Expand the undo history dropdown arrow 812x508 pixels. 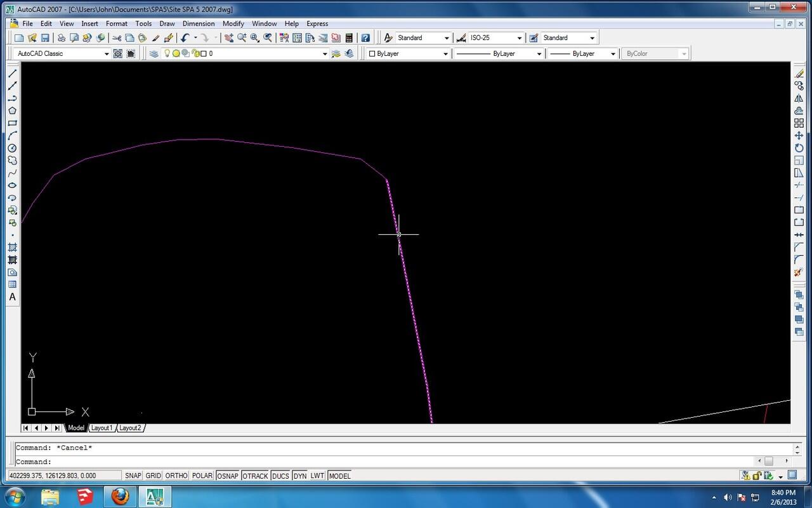[195, 38]
